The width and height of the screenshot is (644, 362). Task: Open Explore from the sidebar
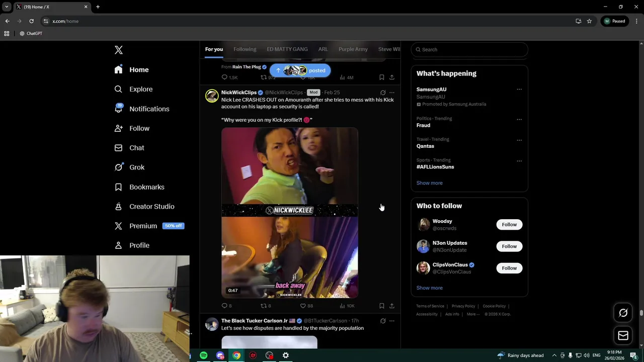point(133,89)
